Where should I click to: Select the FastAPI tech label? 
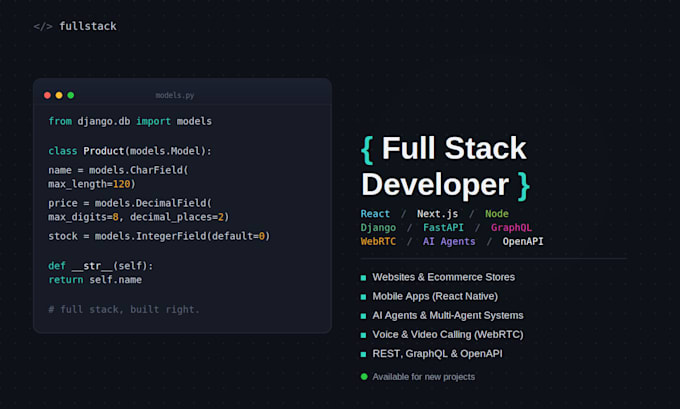click(443, 228)
